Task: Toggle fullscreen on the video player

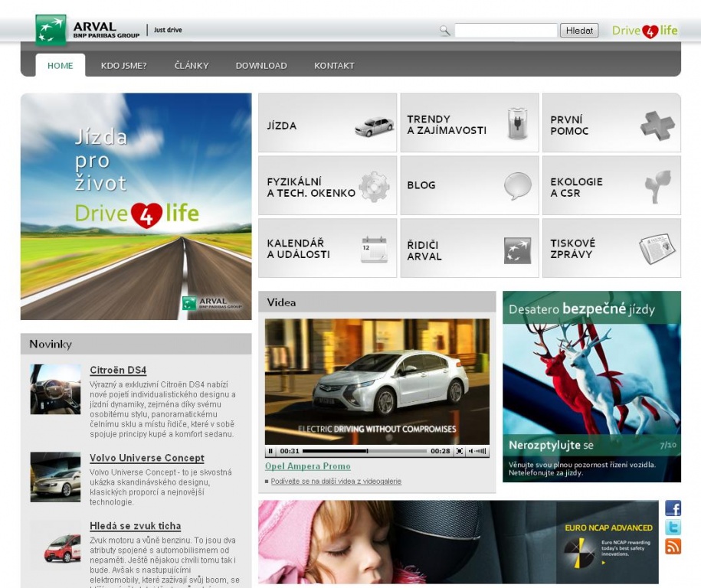Action: pyautogui.click(x=459, y=451)
